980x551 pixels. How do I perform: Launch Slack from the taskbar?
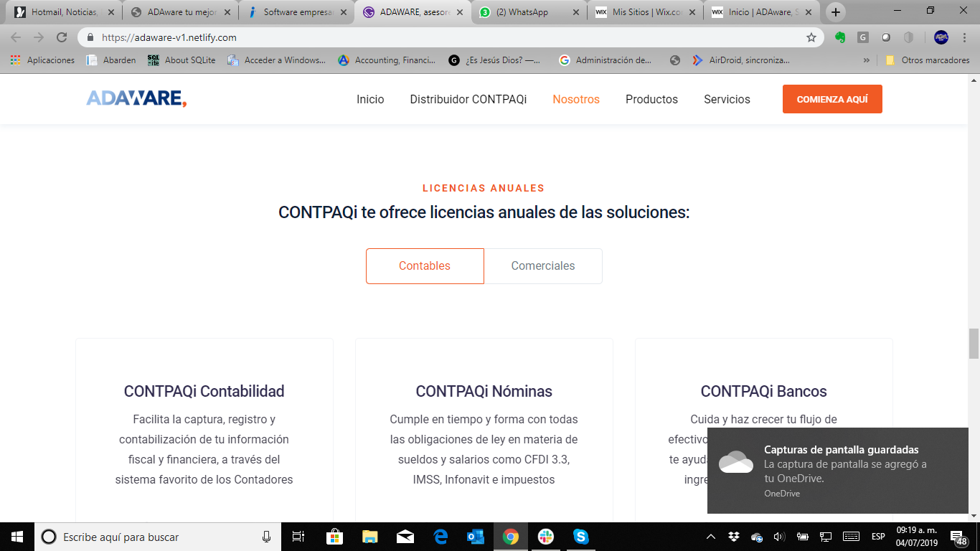click(546, 537)
